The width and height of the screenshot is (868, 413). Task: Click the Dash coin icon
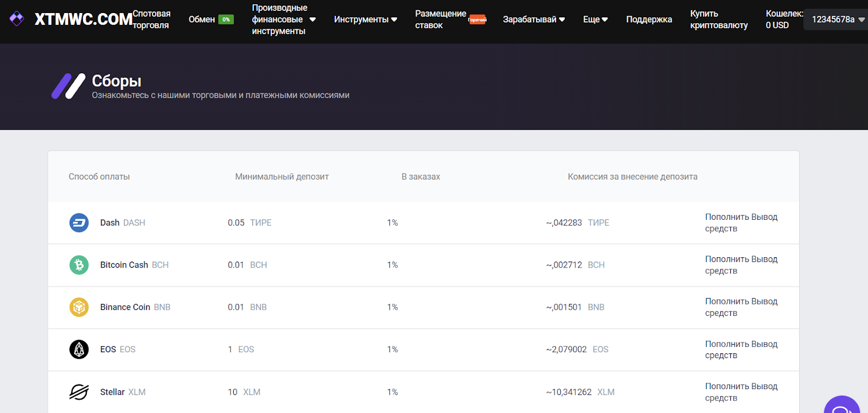coord(79,223)
